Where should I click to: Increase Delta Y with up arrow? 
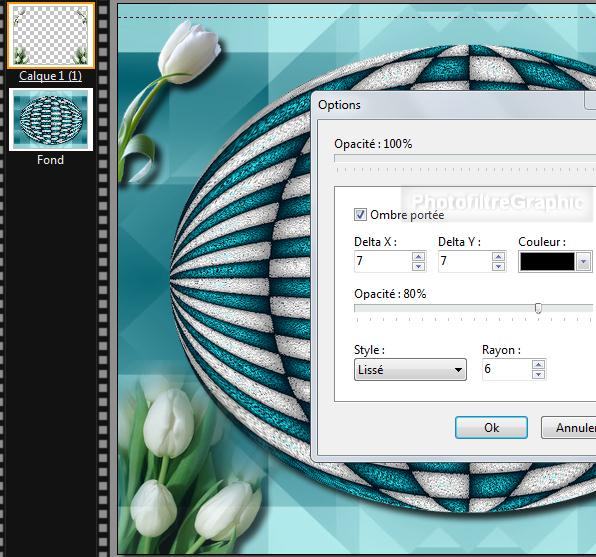pos(498,256)
